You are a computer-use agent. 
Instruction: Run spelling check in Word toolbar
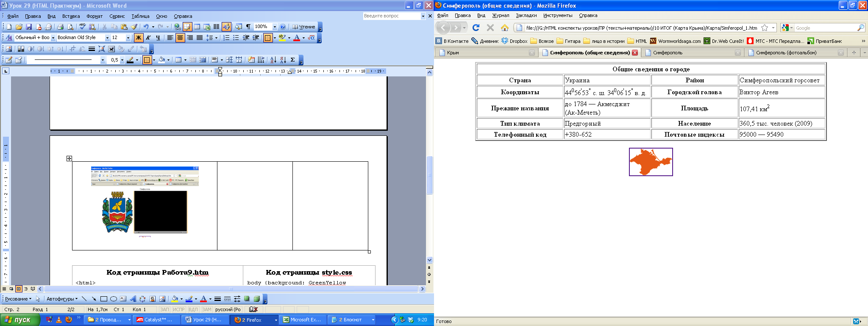point(82,27)
